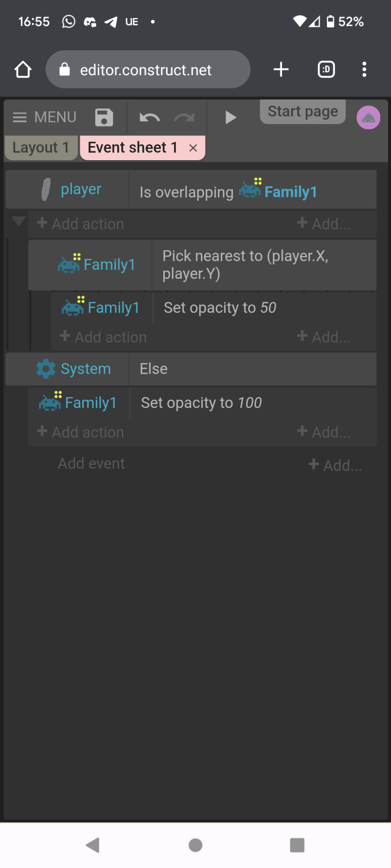
Task: Open the browser home page icon
Action: pyautogui.click(x=23, y=69)
